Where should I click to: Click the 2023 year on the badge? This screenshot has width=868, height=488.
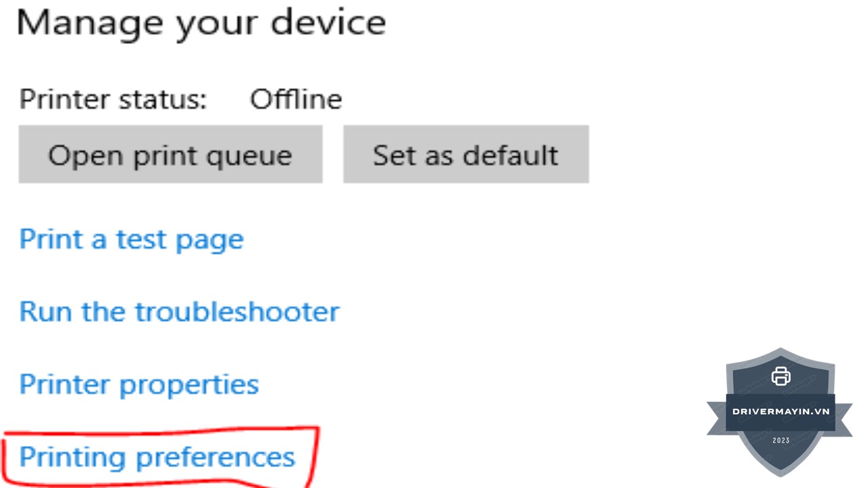click(781, 441)
